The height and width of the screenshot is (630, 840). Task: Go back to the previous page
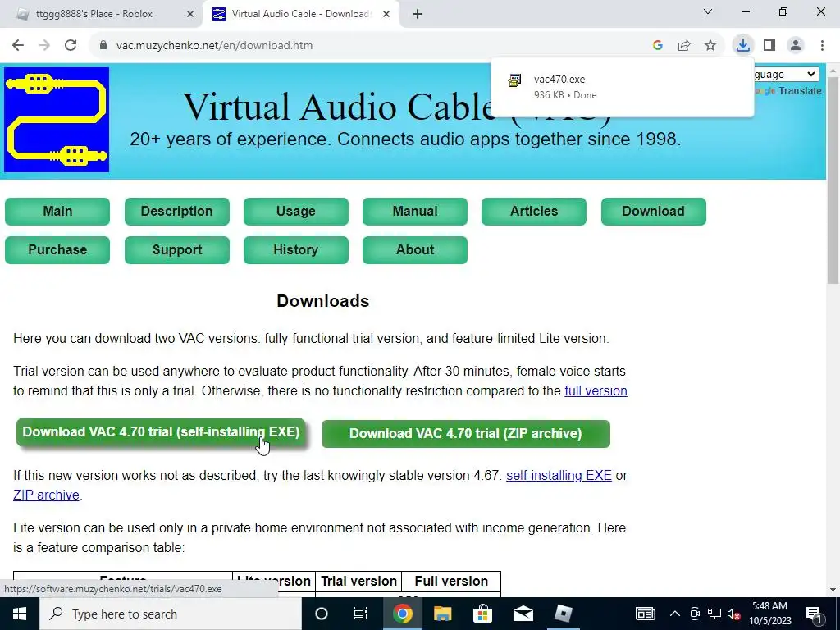pyautogui.click(x=18, y=46)
